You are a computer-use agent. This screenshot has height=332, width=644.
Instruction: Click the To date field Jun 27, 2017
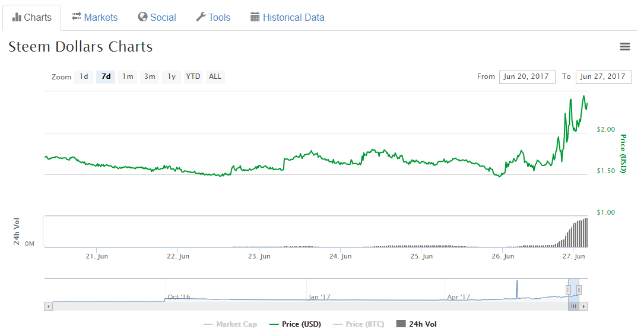[x=604, y=76]
